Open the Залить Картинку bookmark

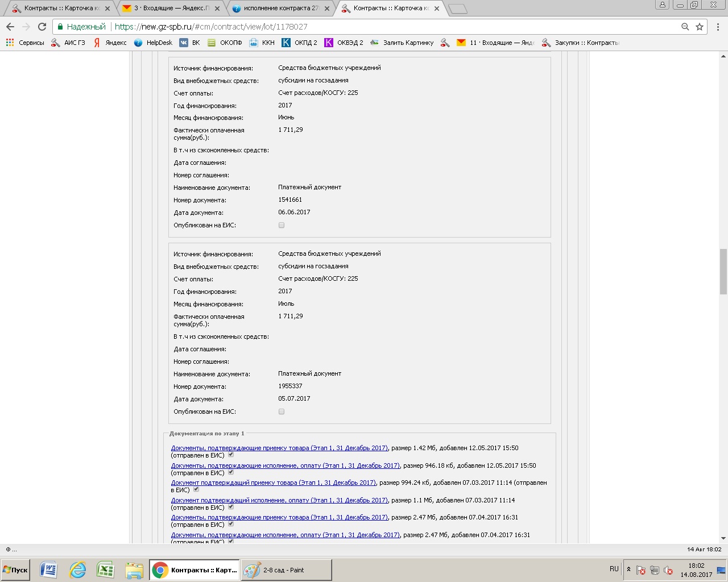tap(402, 43)
